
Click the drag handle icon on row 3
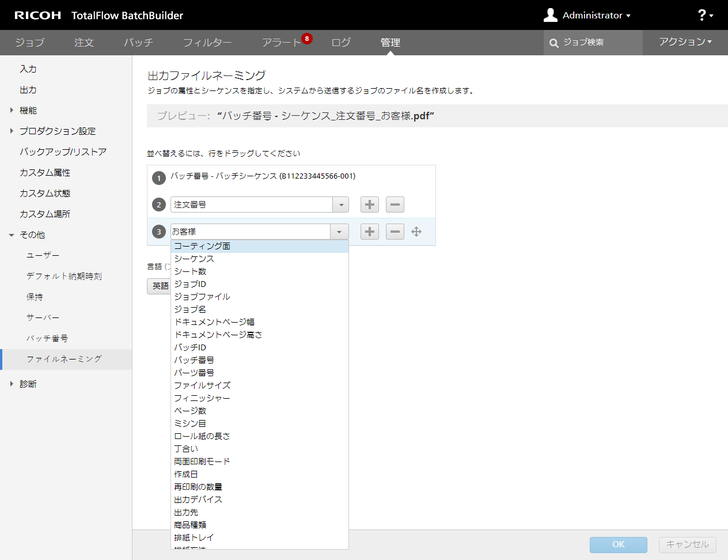pyautogui.click(x=416, y=232)
